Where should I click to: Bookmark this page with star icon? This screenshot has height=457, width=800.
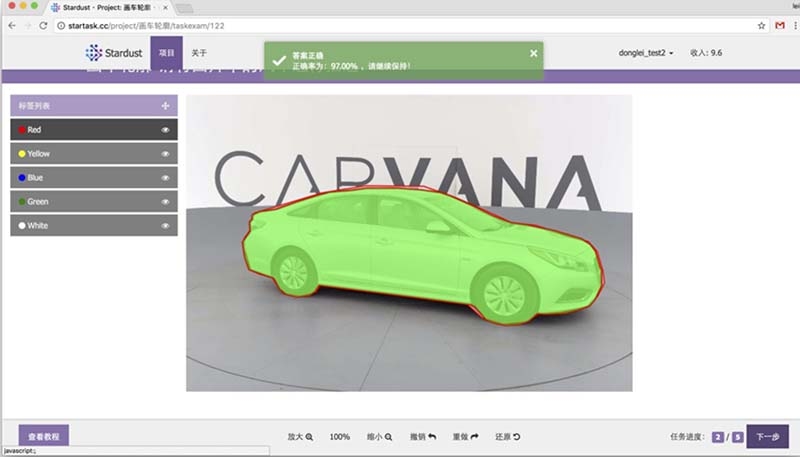761,26
